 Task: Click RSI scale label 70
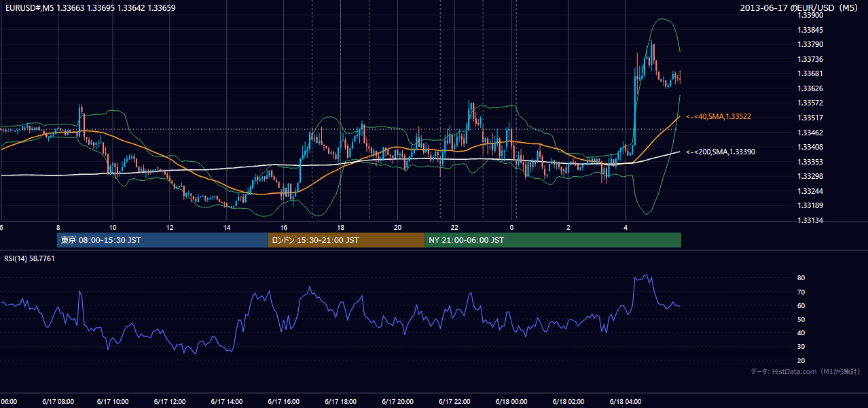click(x=801, y=292)
